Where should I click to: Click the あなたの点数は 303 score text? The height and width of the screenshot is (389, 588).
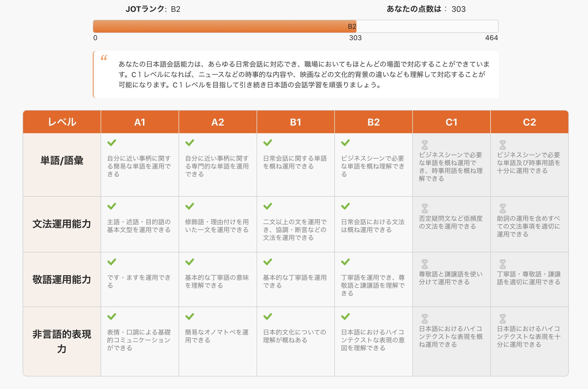(426, 9)
